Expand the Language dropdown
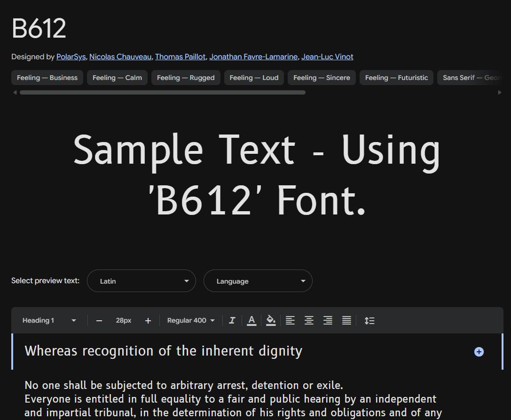511x420 pixels. point(258,281)
